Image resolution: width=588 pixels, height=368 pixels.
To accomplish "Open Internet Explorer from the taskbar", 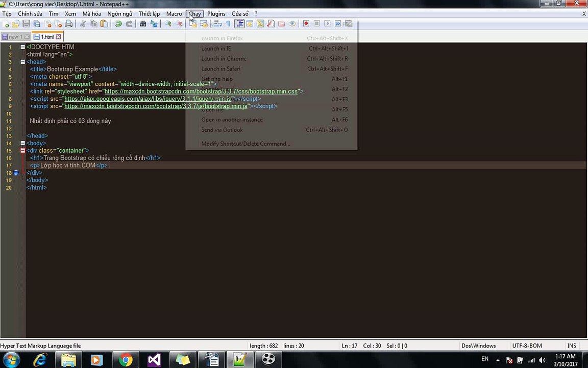I will 40,360.
